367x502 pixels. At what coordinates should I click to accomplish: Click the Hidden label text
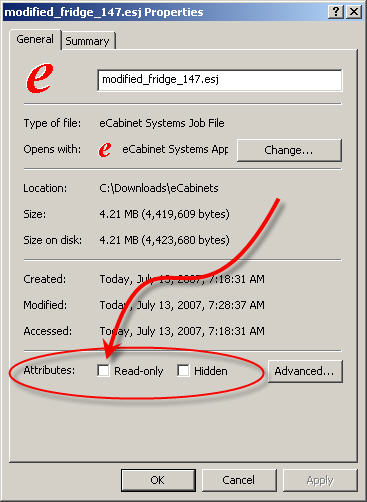click(x=211, y=371)
